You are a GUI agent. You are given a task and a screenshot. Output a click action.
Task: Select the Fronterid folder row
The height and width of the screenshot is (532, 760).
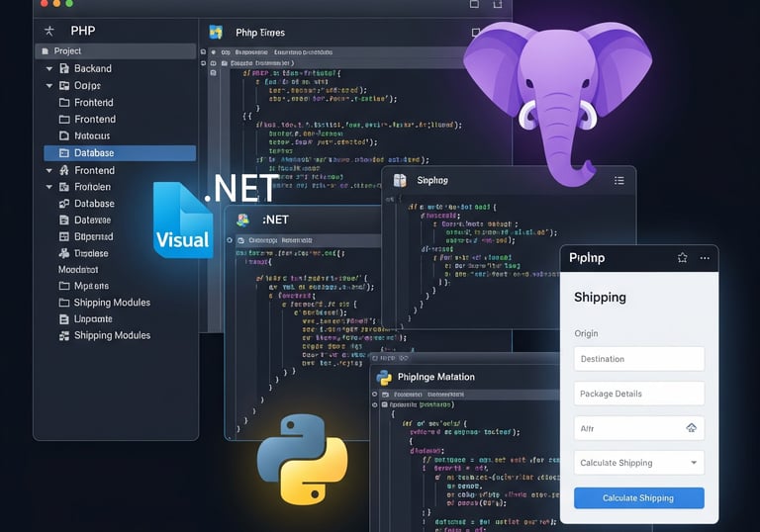120,103
